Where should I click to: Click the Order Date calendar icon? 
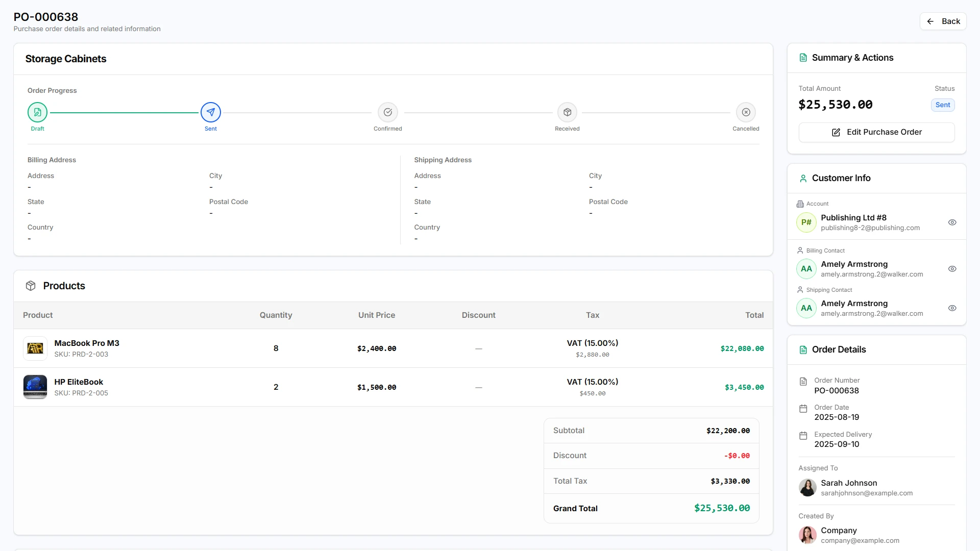click(803, 409)
